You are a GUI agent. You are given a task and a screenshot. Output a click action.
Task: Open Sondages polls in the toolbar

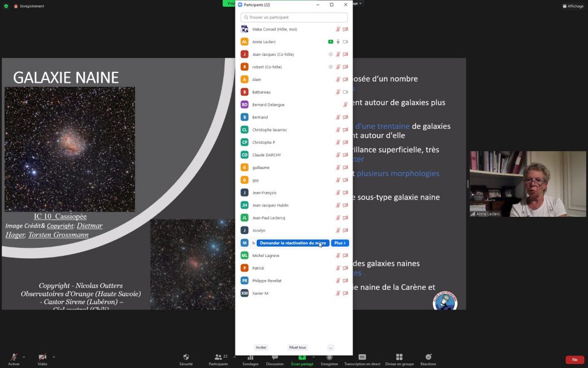[250, 360]
